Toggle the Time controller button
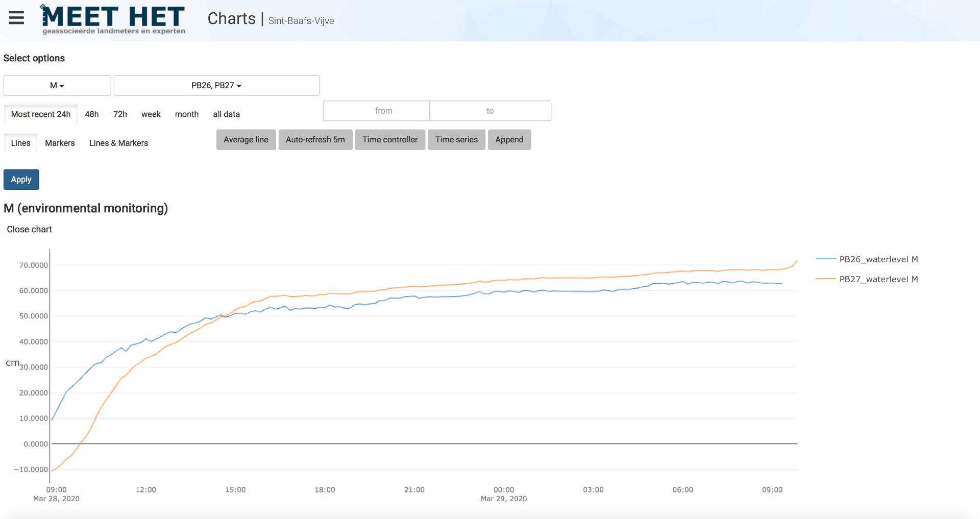Image resolution: width=980 pixels, height=519 pixels. 390,140
